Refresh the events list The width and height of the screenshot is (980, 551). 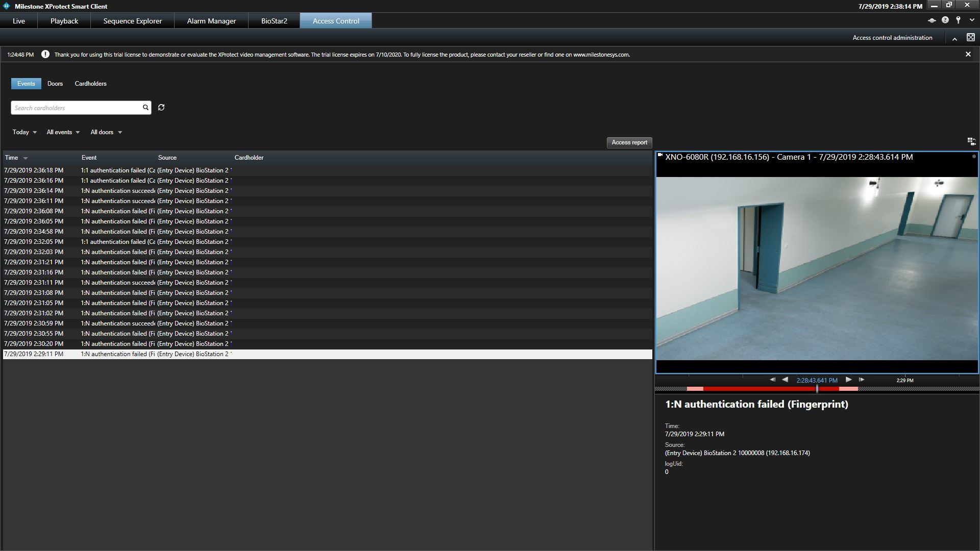161,108
